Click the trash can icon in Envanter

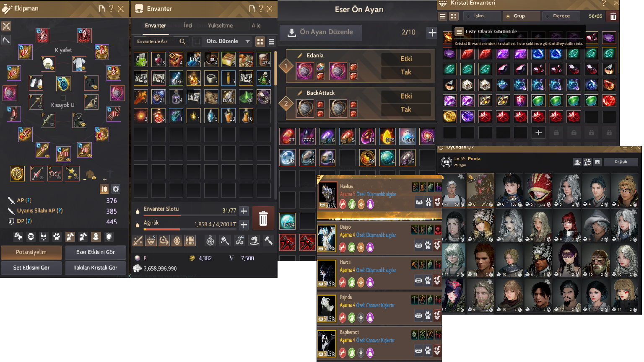pyautogui.click(x=263, y=218)
